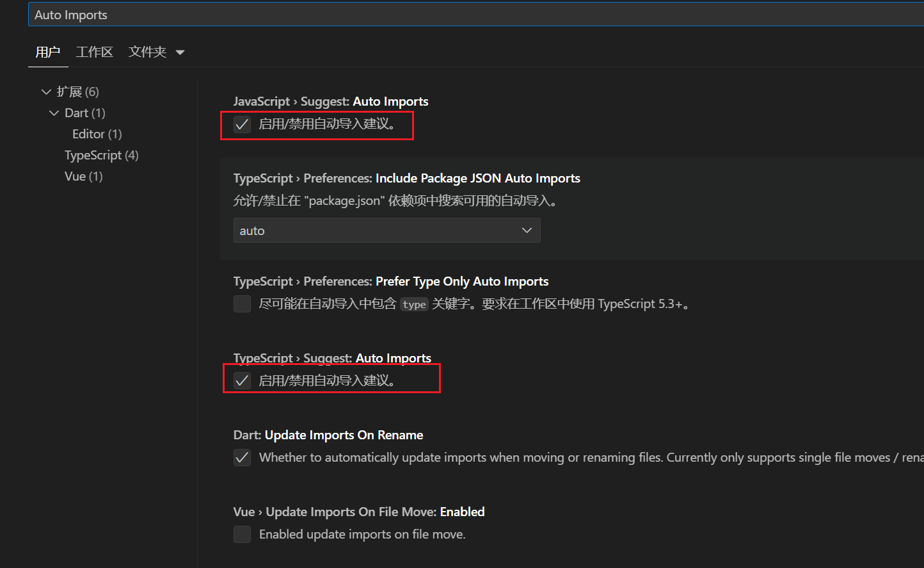Enable Vue Update Imports On File Move checkbox
Image resolution: width=924 pixels, height=568 pixels.
[242, 535]
